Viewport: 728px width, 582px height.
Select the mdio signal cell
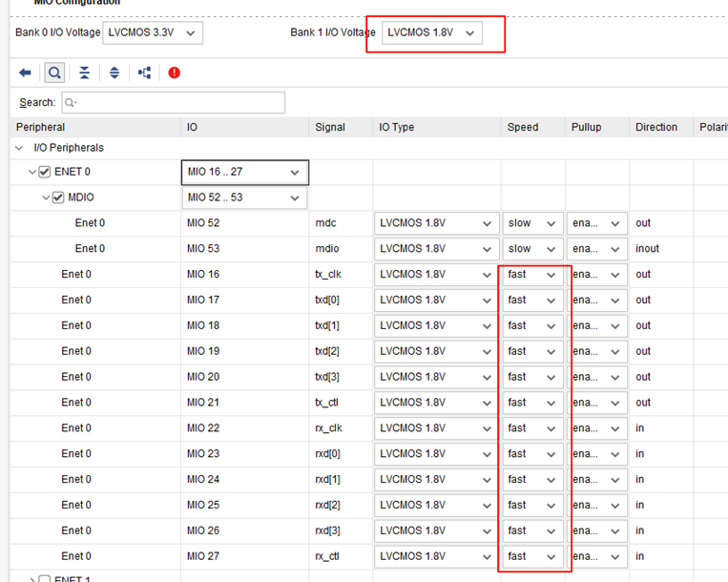341,249
